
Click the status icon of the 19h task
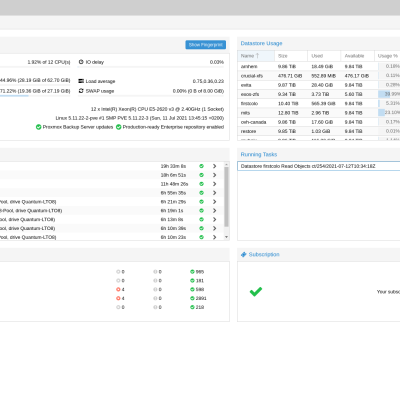click(201, 166)
